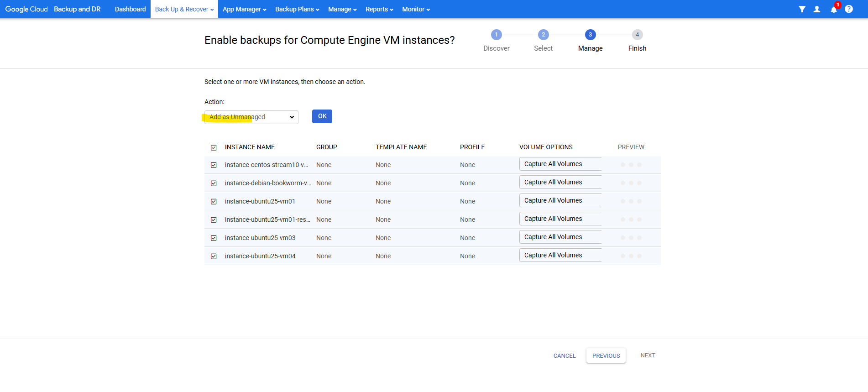Click the step 2 Select circle
Image resolution: width=868 pixels, height=392 pixels.
coord(543,35)
